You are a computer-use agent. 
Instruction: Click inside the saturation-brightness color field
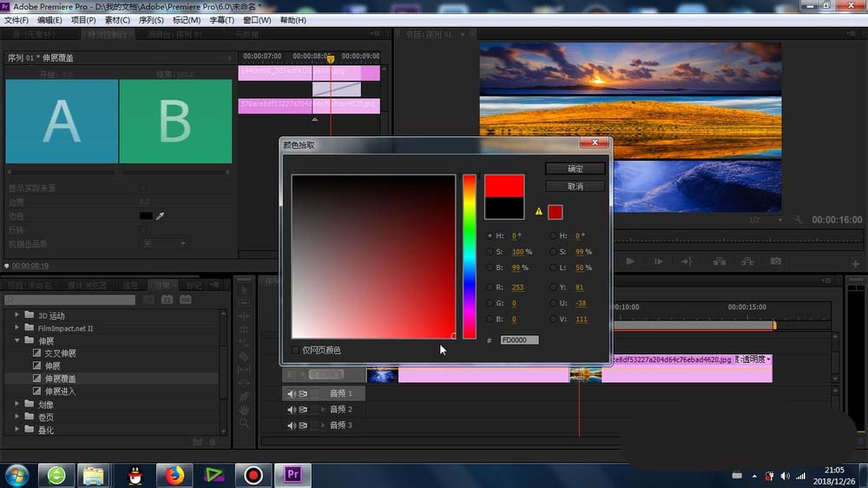373,256
